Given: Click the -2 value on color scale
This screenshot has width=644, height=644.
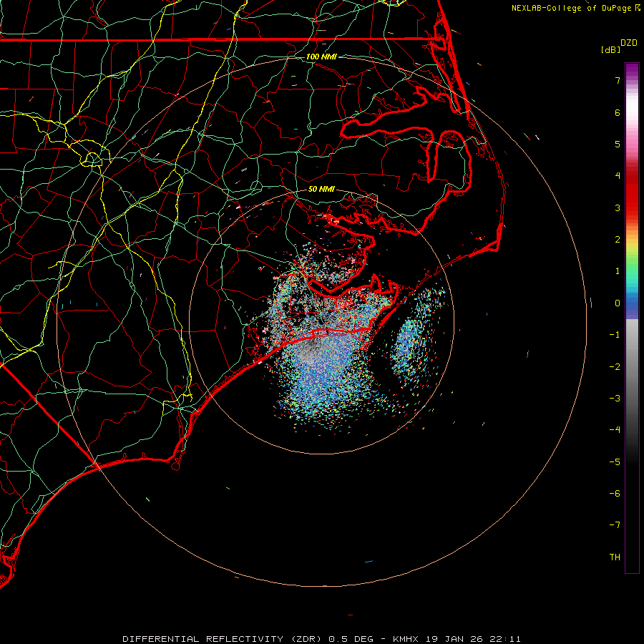Looking at the screenshot, I should 615,367.
